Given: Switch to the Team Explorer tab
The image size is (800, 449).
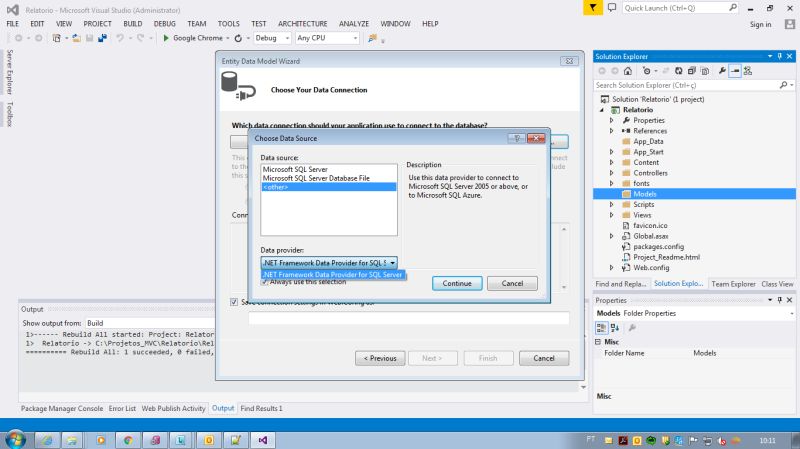Looking at the screenshot, I should pyautogui.click(x=733, y=284).
